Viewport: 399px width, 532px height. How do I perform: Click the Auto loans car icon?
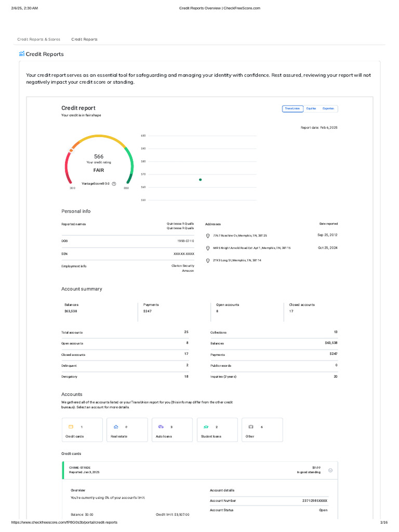point(161,427)
